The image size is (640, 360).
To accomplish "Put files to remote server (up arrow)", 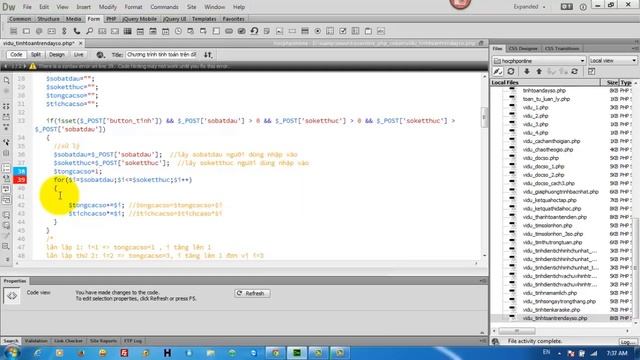I will 539,71.
